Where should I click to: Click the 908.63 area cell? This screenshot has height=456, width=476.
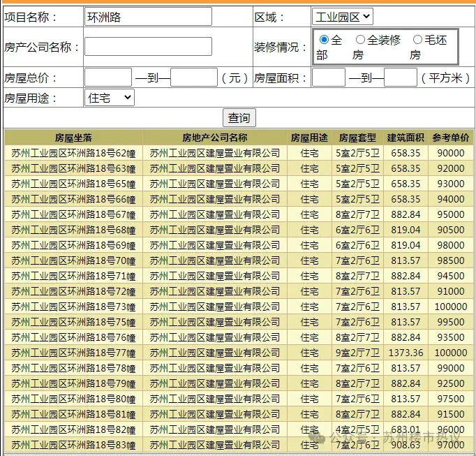point(406,445)
